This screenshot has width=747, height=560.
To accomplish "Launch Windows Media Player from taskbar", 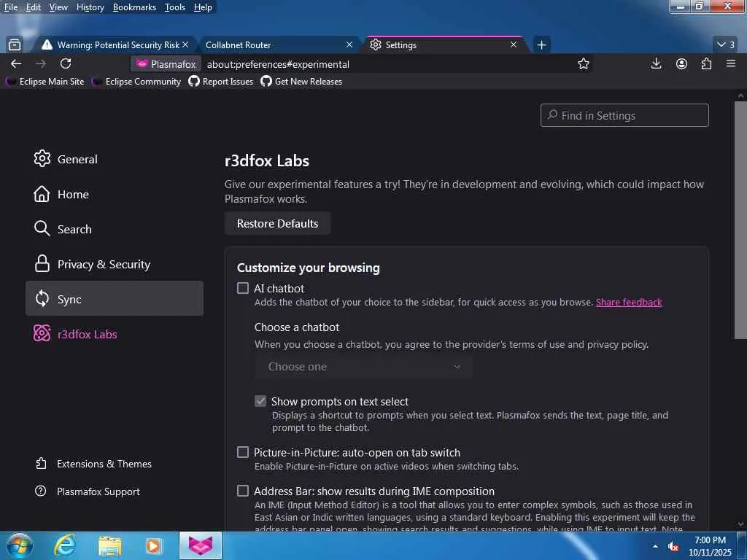I will (x=154, y=545).
